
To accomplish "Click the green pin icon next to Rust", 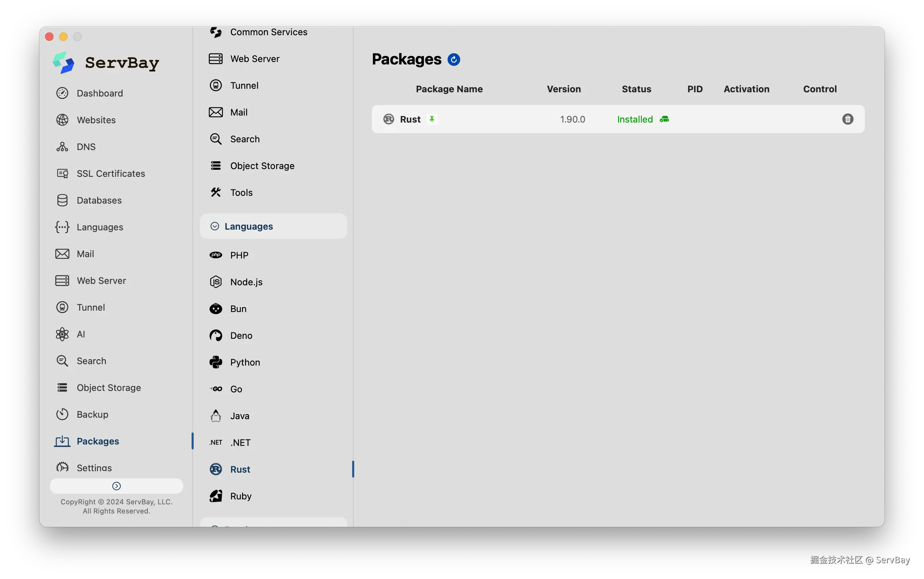I will click(x=432, y=119).
